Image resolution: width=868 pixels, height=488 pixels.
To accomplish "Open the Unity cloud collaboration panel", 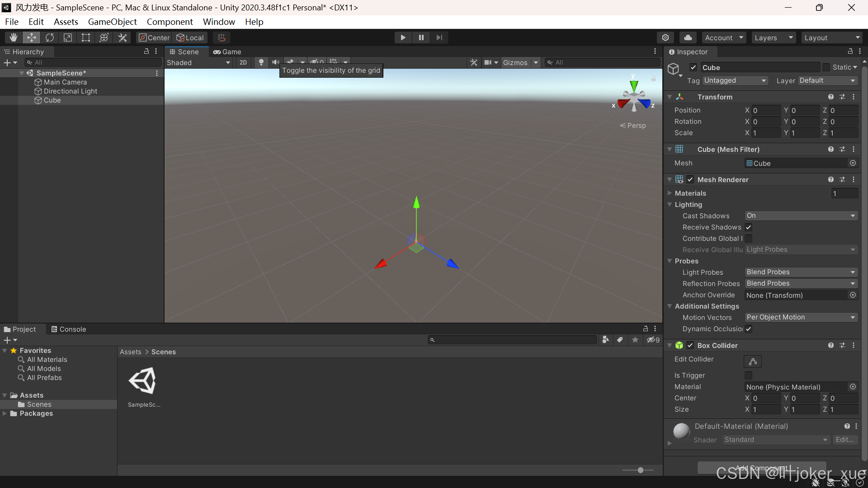I will point(688,38).
